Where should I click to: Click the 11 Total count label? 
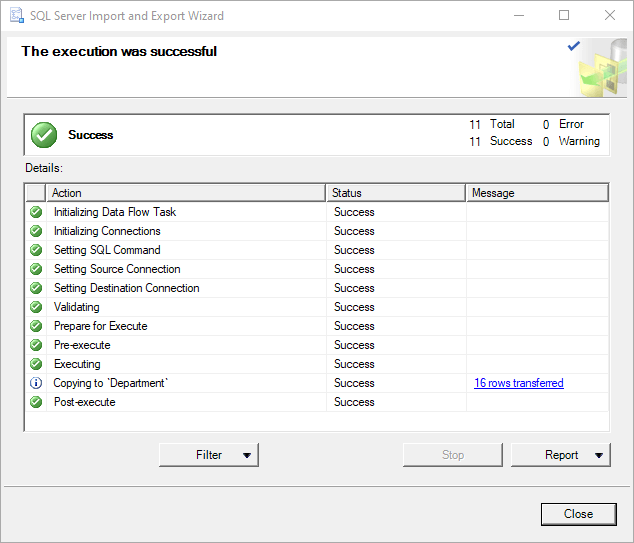(492, 124)
